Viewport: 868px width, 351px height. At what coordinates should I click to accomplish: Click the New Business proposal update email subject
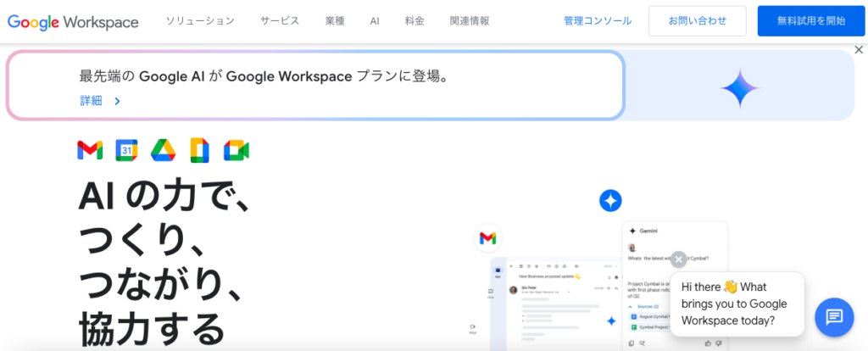pos(549,276)
